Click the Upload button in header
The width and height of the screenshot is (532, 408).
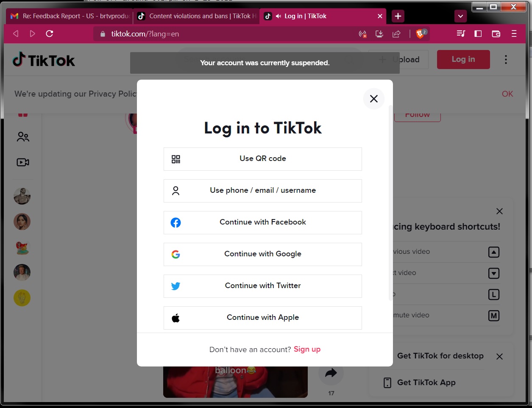tap(398, 60)
